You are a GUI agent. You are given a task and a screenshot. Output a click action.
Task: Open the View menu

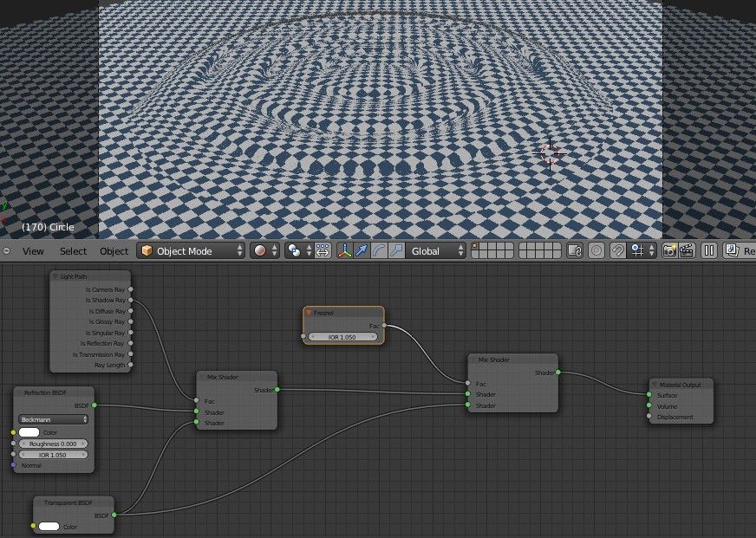point(33,251)
